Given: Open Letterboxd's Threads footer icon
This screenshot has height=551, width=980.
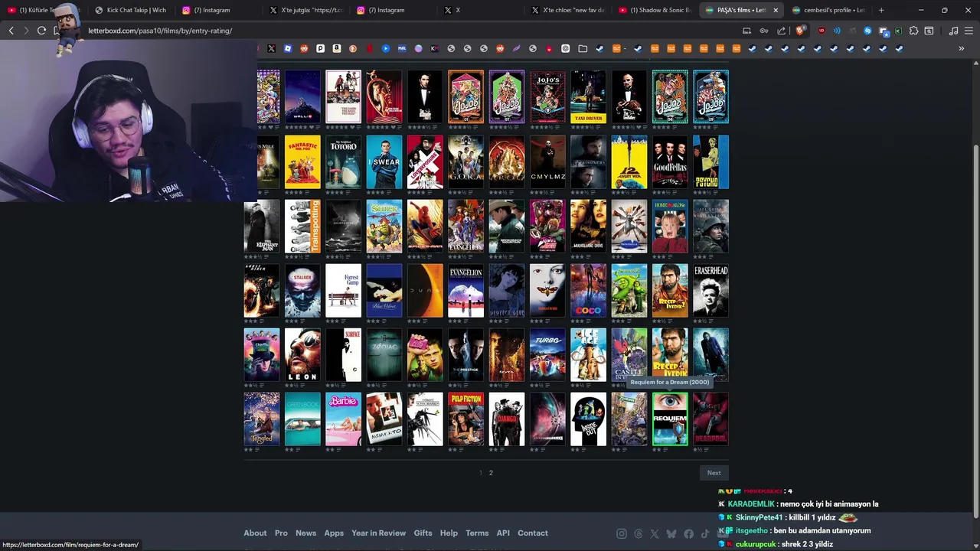Looking at the screenshot, I should click(639, 533).
